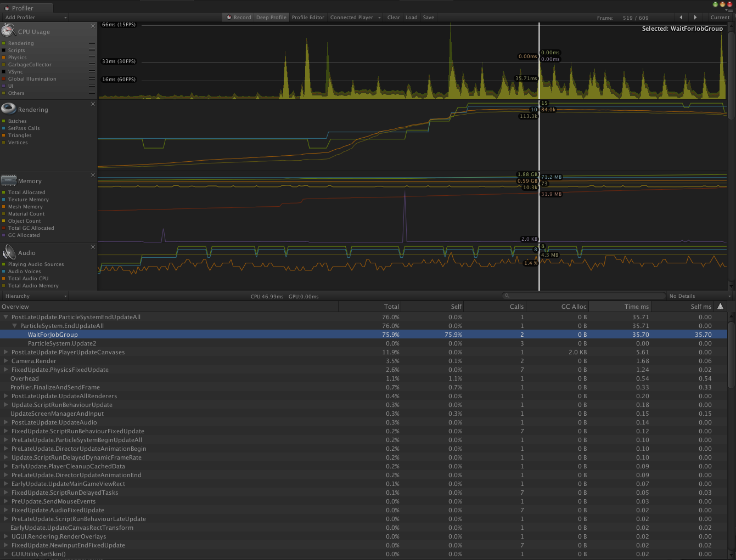Open the Connected Player dropdown

pyautogui.click(x=355, y=18)
